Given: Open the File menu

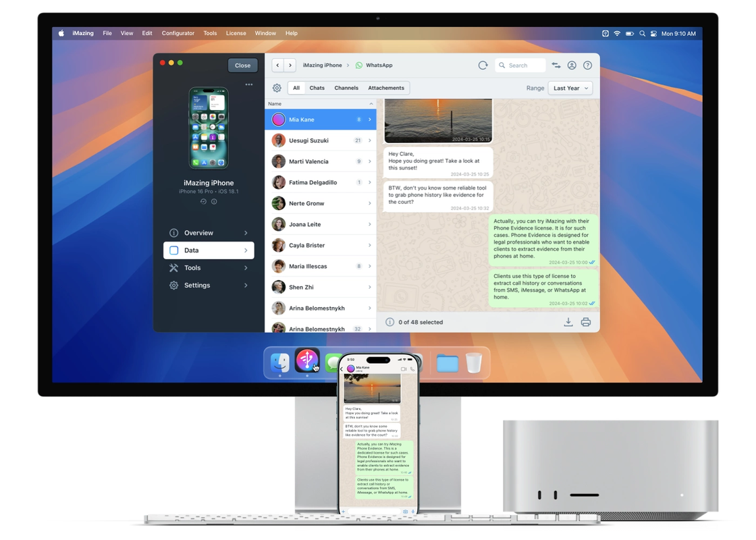Looking at the screenshot, I should [107, 33].
